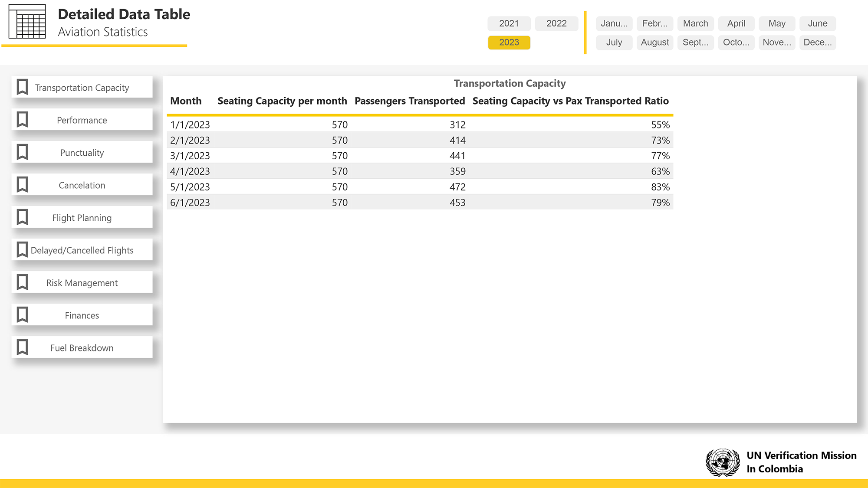Sort by the Month column header

click(186, 101)
